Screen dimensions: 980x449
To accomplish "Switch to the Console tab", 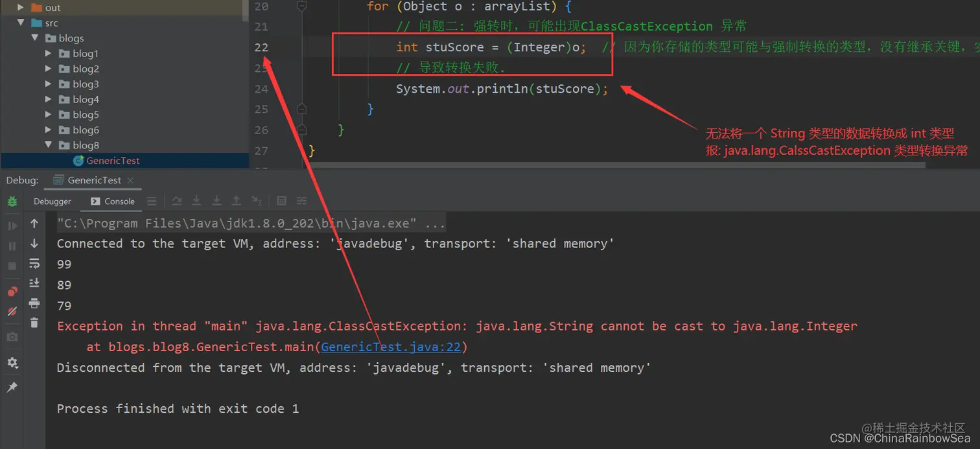I will 113,201.
